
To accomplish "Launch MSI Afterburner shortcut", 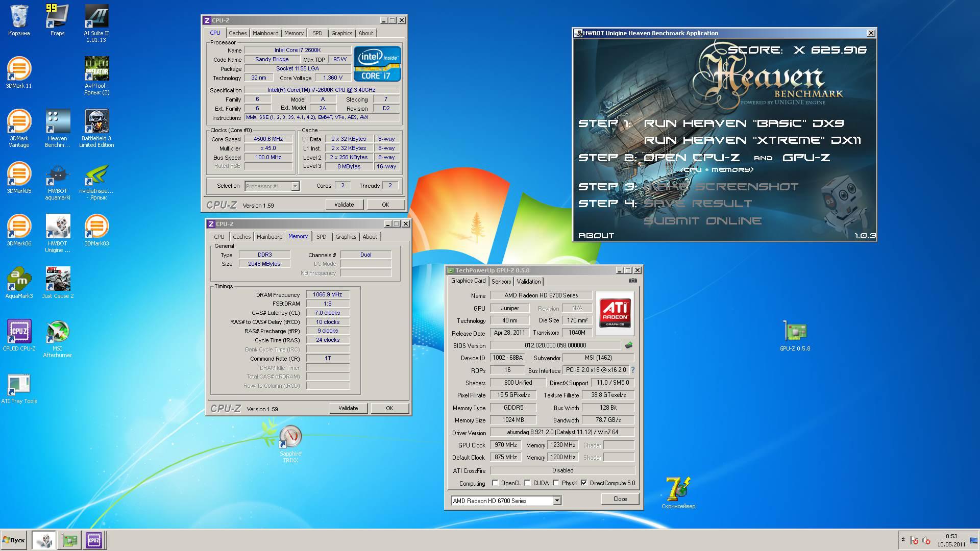I will coord(57,339).
